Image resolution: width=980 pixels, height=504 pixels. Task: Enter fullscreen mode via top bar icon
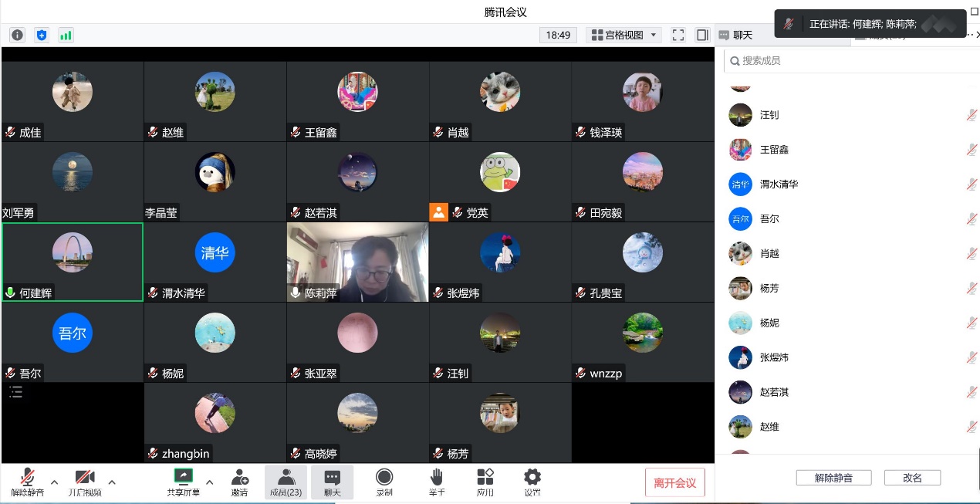point(678,35)
